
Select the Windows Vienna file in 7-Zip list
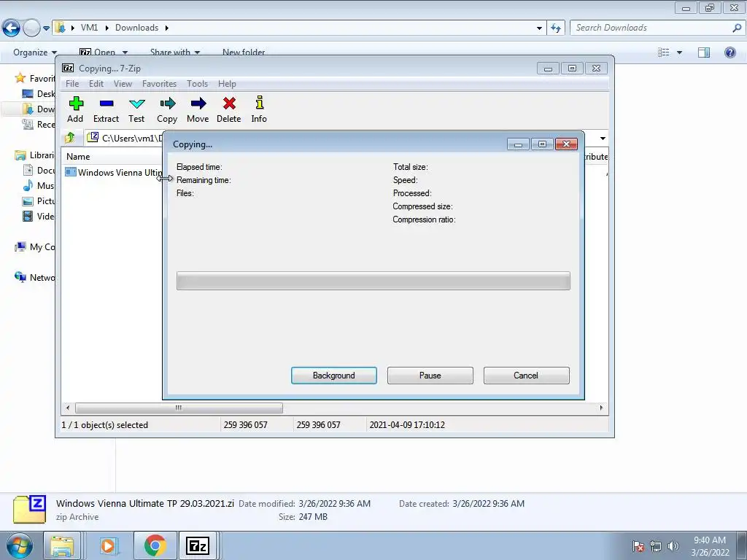click(x=113, y=172)
